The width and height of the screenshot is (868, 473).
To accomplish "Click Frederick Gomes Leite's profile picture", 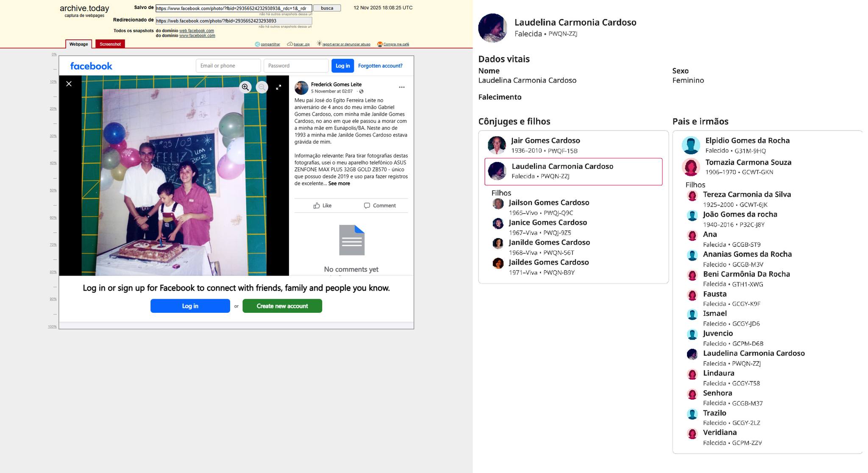I will (301, 88).
